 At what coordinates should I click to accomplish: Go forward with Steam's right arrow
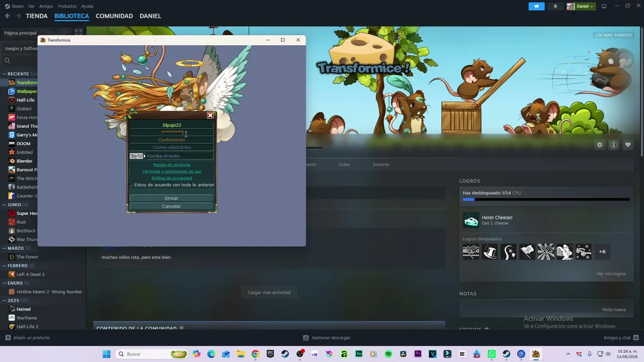tap(18, 16)
